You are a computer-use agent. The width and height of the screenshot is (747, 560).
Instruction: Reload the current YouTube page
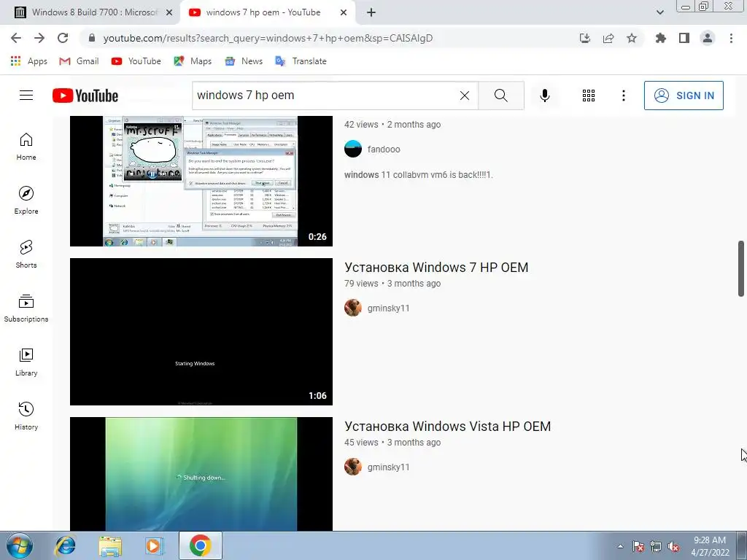tap(63, 38)
